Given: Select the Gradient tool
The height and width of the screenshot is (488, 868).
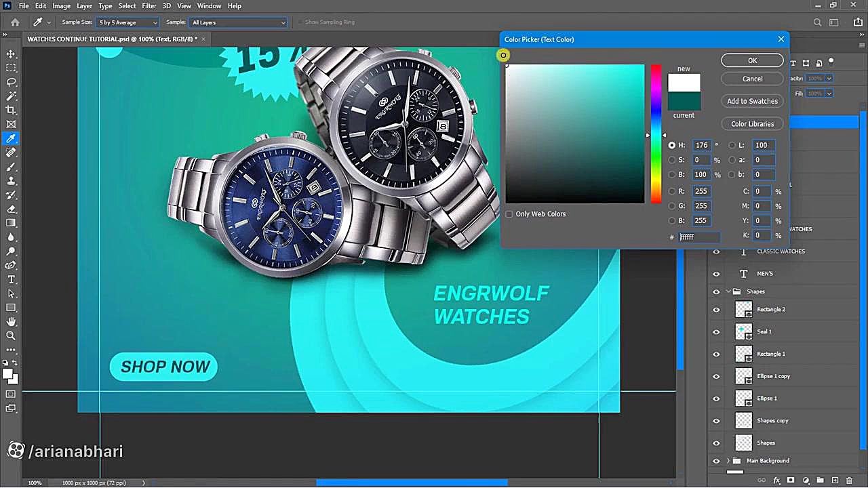Looking at the screenshot, I should pyautogui.click(x=11, y=223).
